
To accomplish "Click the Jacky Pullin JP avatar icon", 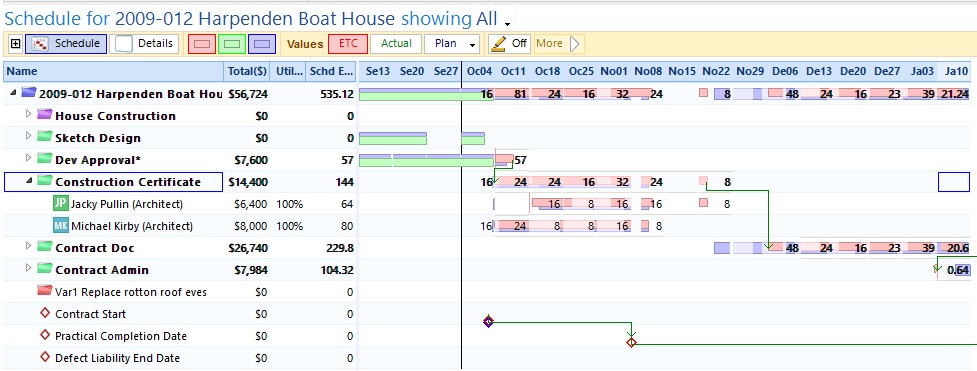I will click(60, 203).
